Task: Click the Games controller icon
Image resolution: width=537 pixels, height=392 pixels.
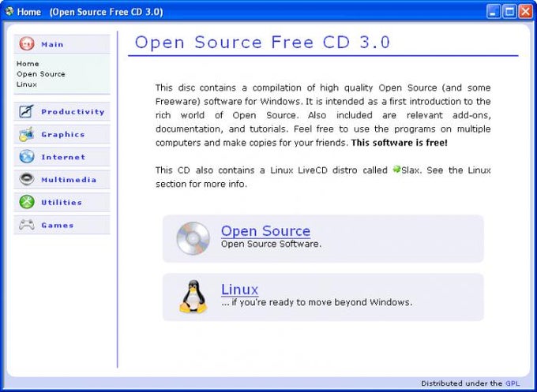Action: click(x=27, y=225)
